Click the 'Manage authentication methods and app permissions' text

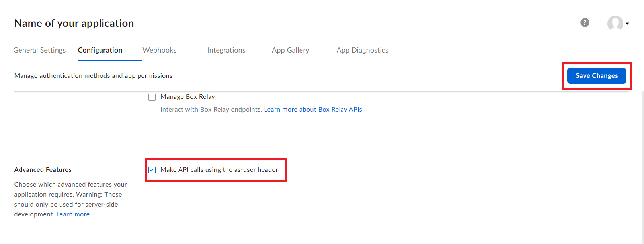click(x=93, y=76)
